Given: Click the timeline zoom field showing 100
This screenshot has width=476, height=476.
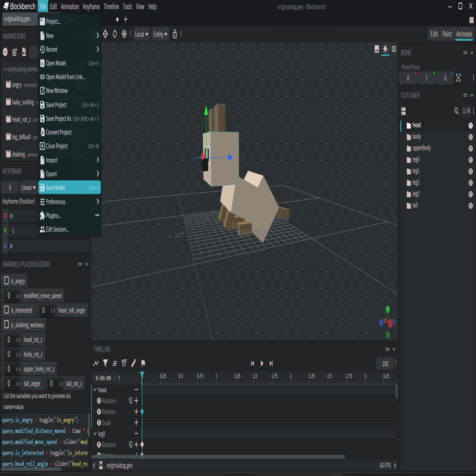Looking at the screenshot, I should coord(385,363).
